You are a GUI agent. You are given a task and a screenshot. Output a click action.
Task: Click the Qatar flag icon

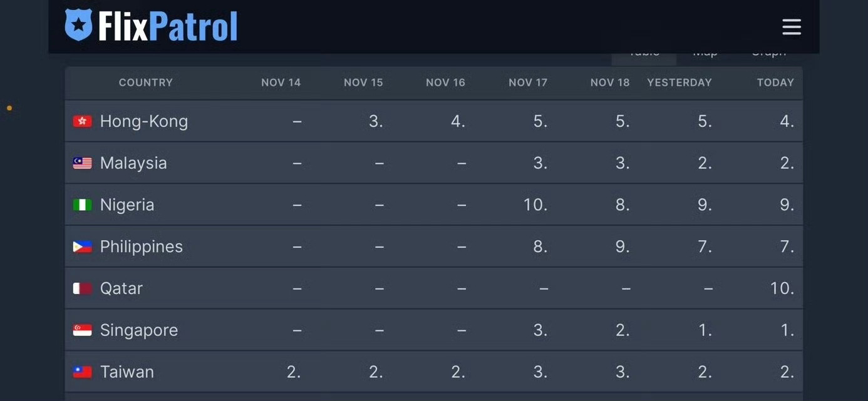coord(82,288)
